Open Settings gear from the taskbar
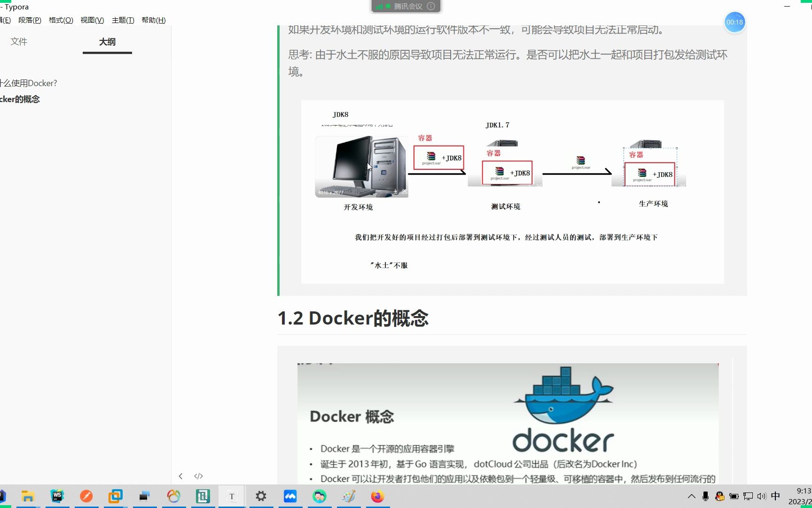Image resolution: width=812 pixels, height=508 pixels. coord(261,496)
